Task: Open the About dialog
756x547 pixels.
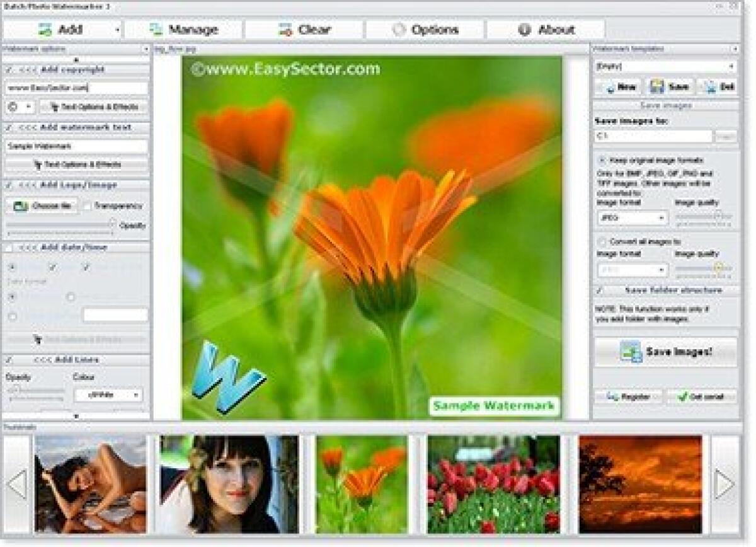Action: point(524,29)
